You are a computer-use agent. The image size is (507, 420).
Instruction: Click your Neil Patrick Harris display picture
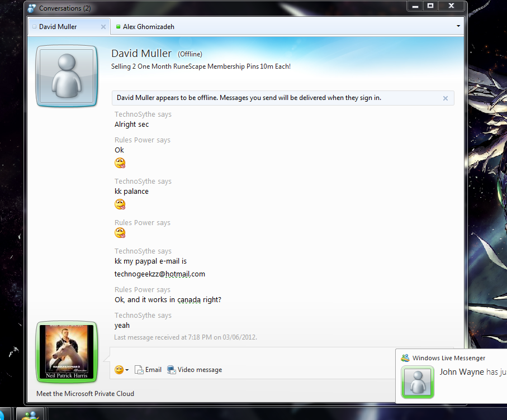click(67, 352)
